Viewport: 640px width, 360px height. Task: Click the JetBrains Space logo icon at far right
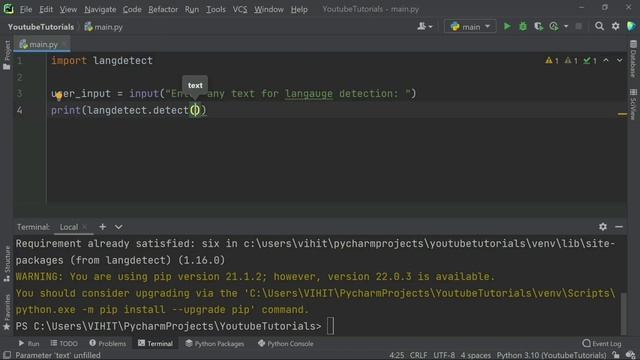coord(631,27)
